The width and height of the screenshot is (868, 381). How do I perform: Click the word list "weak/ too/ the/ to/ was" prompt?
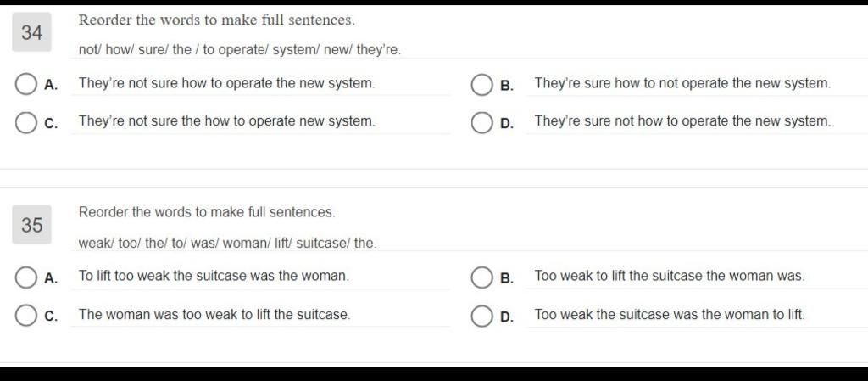coord(227,243)
